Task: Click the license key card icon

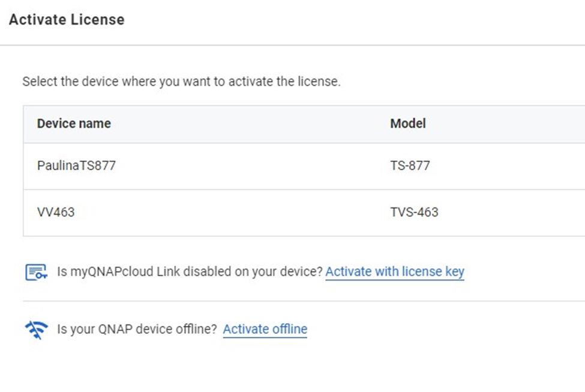Action: (x=36, y=272)
